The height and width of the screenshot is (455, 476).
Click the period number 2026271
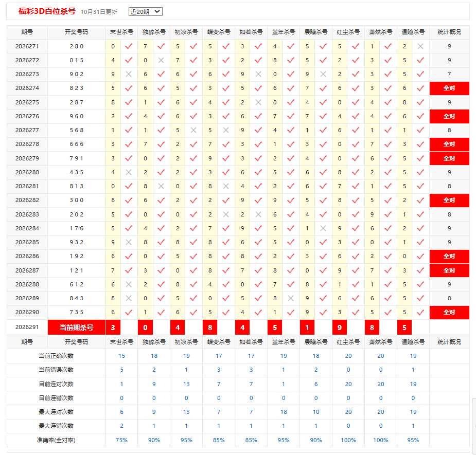[27, 46]
